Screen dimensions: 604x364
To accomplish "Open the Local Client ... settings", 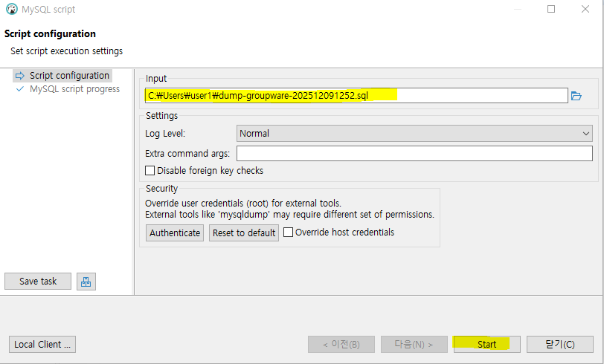I will tap(42, 344).
